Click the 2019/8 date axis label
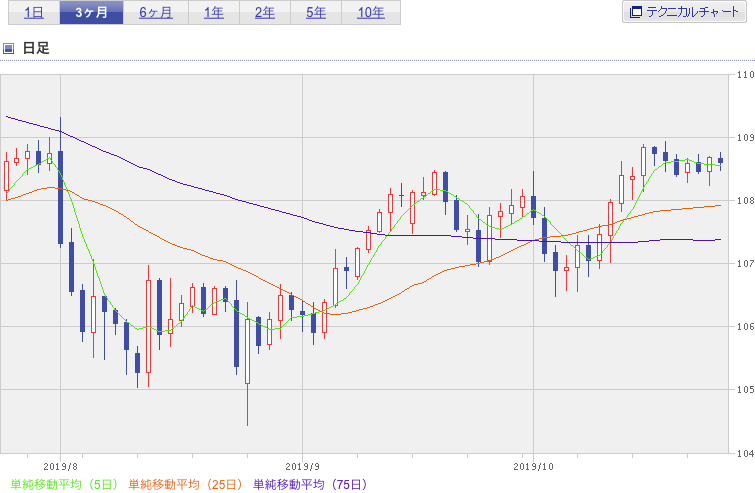The width and height of the screenshot is (755, 493). tap(61, 467)
